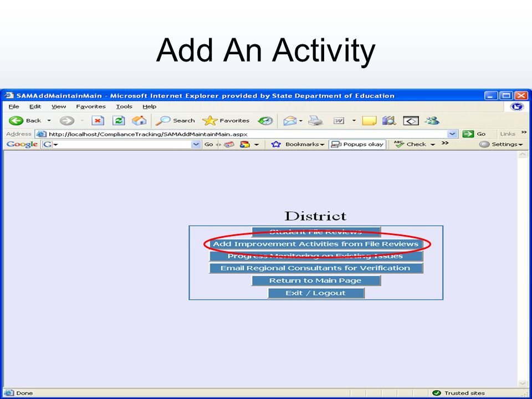Click the District heading text
This screenshot has width=532, height=399.
click(x=315, y=216)
